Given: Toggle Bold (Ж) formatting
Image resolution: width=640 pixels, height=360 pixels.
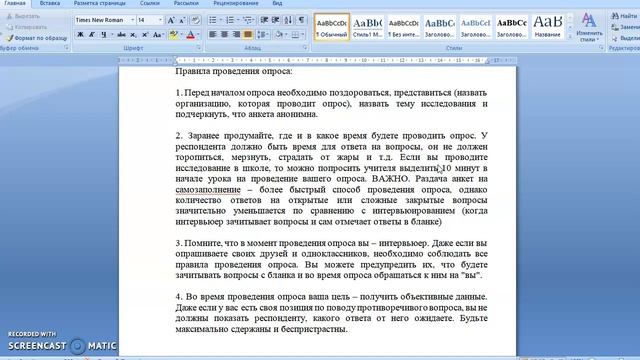Looking at the screenshot, I should [80, 35].
